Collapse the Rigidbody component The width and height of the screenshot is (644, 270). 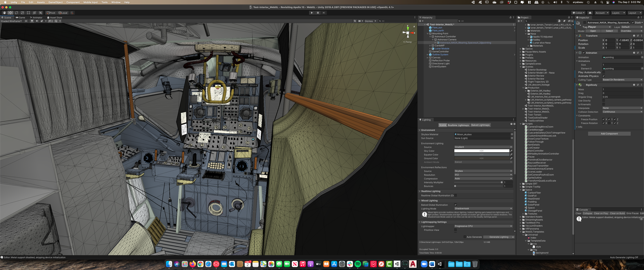pos(577,85)
